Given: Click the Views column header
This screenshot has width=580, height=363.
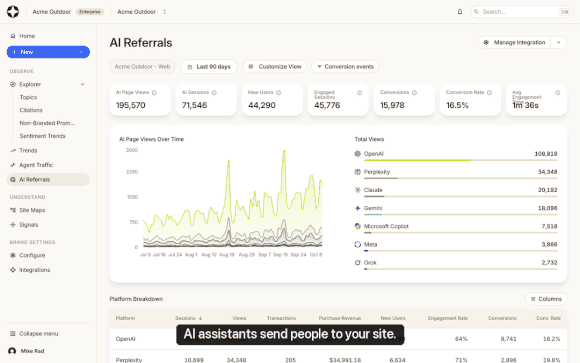Looking at the screenshot, I should click(x=239, y=318).
